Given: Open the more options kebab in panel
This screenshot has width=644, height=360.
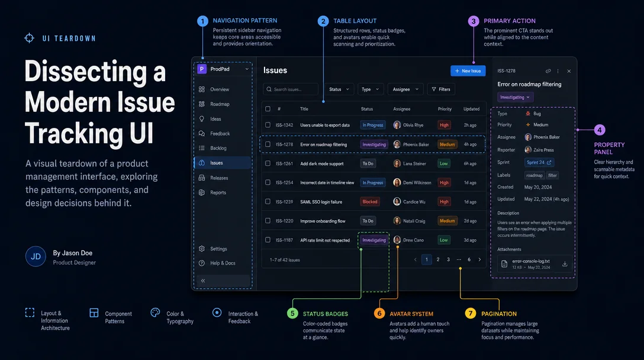Looking at the screenshot, I should (558, 71).
